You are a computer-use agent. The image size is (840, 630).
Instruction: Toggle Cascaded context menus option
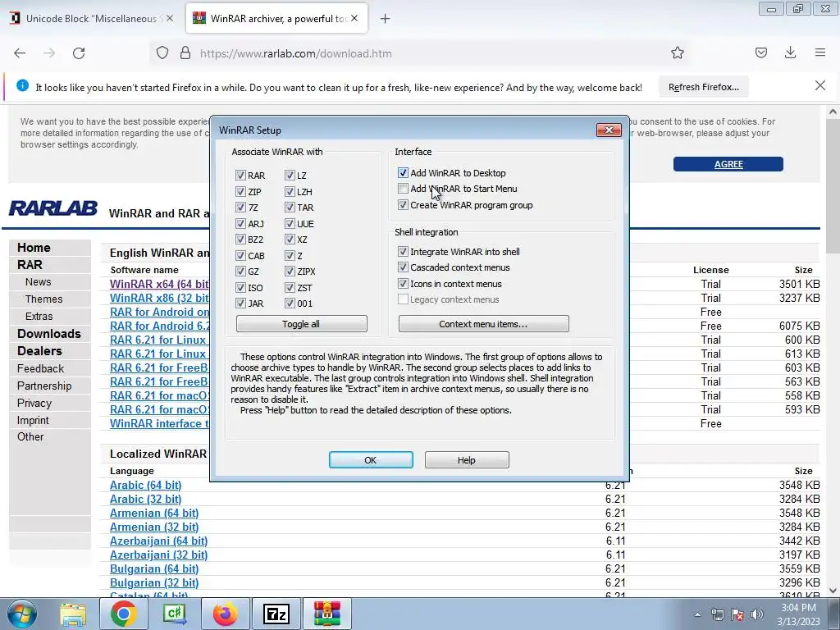pos(403,267)
